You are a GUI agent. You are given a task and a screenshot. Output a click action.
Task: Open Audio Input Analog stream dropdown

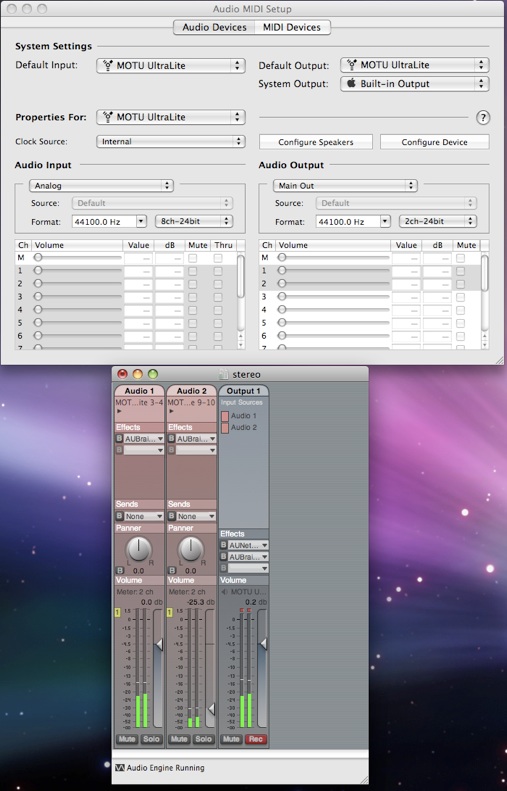tap(101, 186)
